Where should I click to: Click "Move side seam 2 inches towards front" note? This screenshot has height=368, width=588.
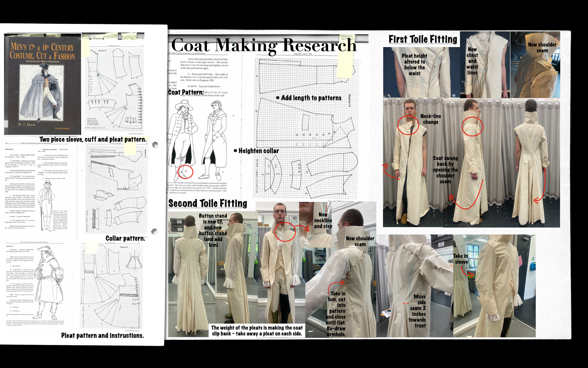417,311
